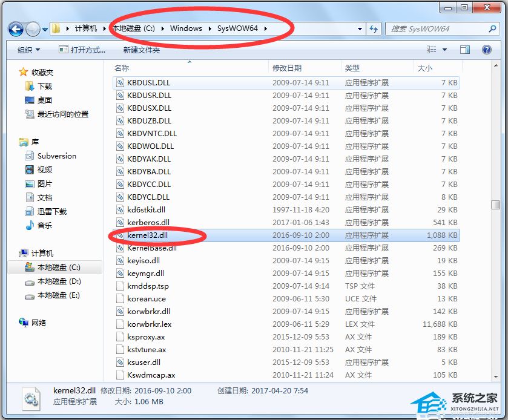Open the 组织 menu
The width and height of the screenshot is (508, 420).
[x=28, y=50]
